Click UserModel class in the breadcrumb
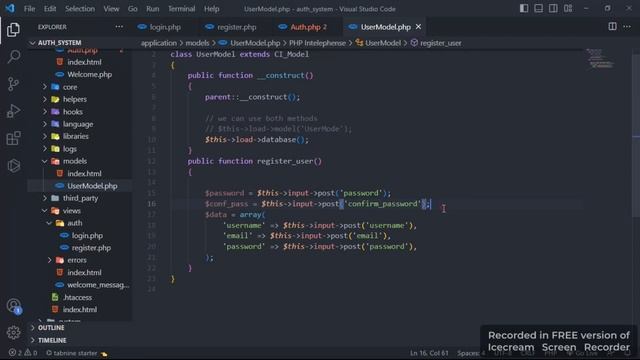 pyautogui.click(x=382, y=43)
